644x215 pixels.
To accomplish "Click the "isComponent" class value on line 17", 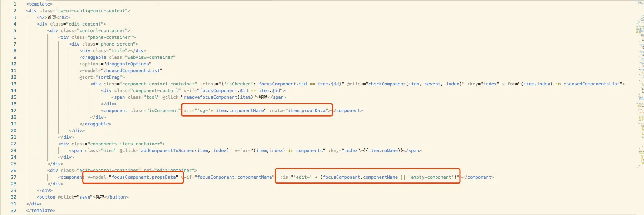I will click(164, 111).
